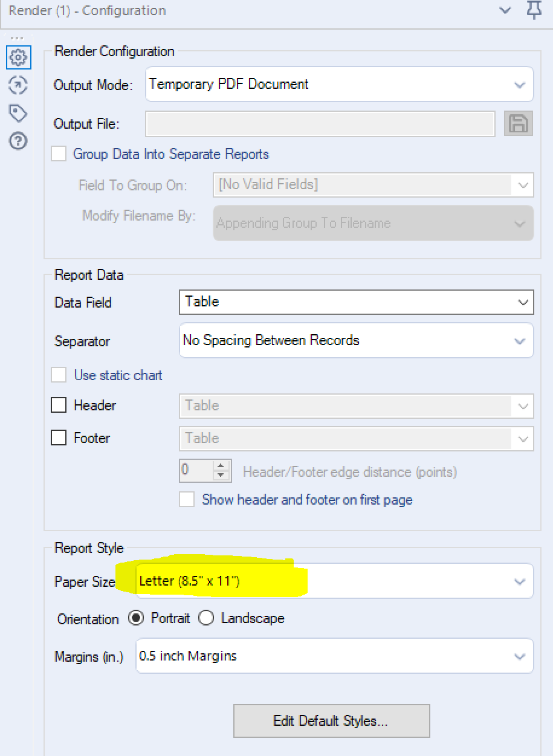Image resolution: width=553 pixels, height=756 pixels.
Task: Select the Configuration gear icon
Action: tap(18, 57)
